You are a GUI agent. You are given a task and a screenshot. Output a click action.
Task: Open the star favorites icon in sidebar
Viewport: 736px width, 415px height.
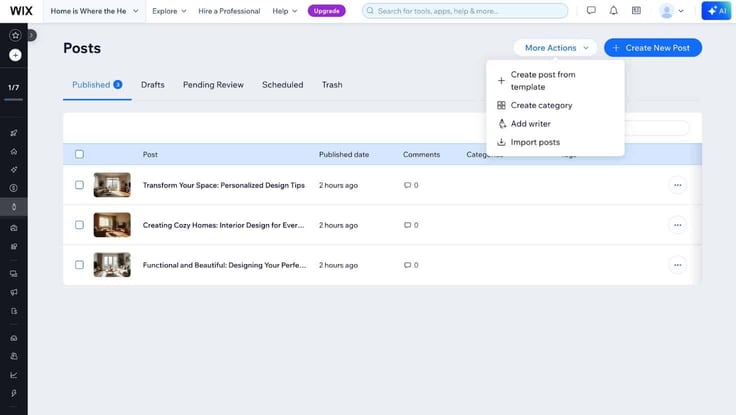pos(15,35)
